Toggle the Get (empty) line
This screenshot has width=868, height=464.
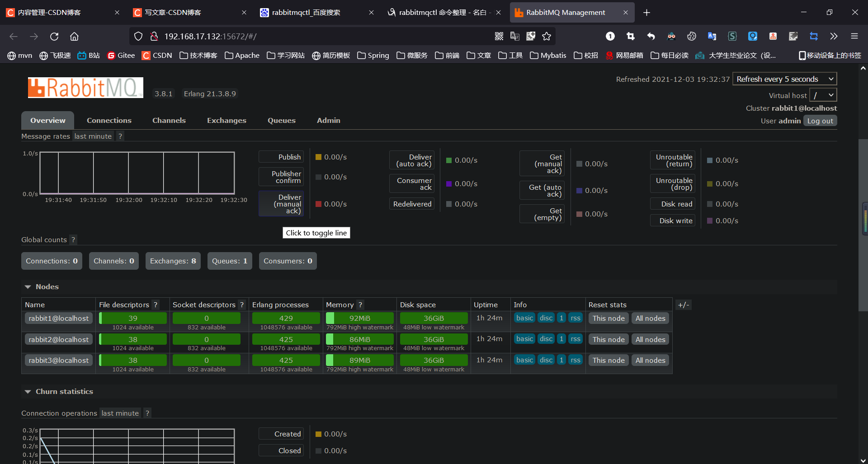(x=542, y=214)
